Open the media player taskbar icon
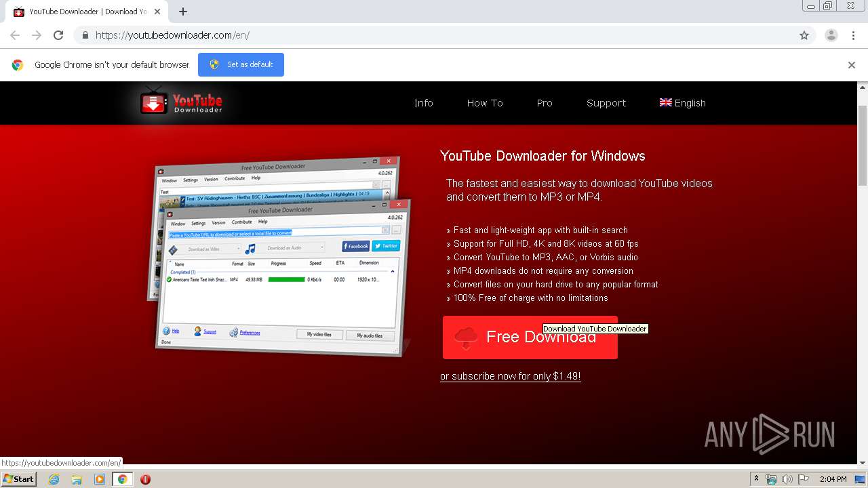Image resolution: width=868 pixels, height=488 pixels. pyautogui.click(x=100, y=479)
